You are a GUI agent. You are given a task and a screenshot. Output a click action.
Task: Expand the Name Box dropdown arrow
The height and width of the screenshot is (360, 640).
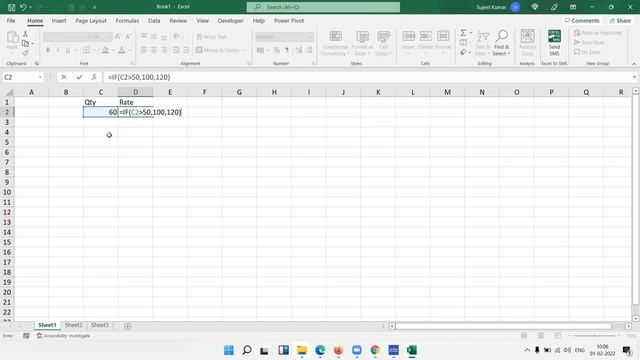[40, 77]
